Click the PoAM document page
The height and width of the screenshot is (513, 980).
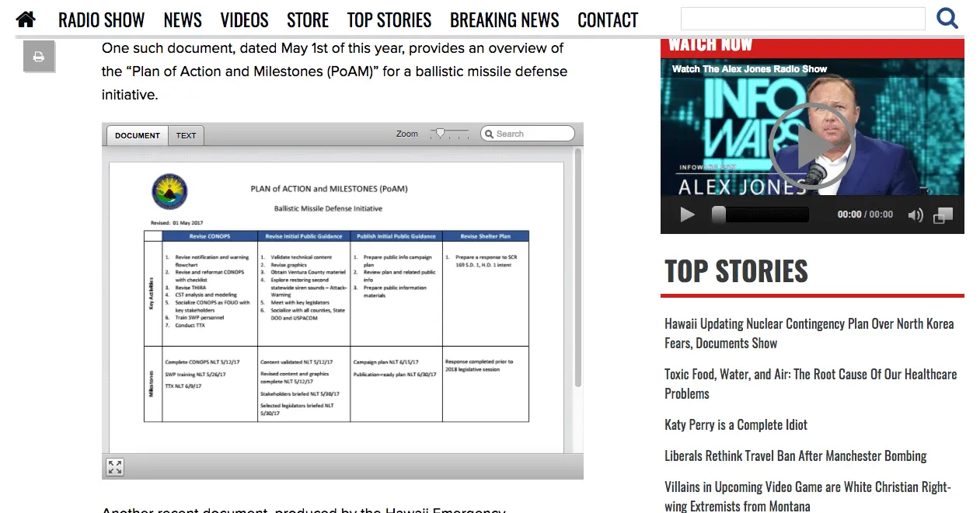(x=337, y=307)
